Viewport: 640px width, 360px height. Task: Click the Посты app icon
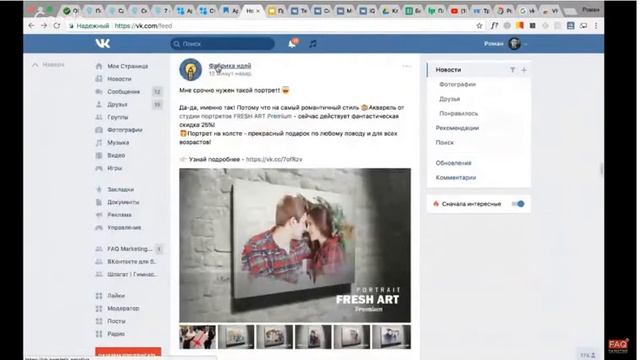pos(99,321)
